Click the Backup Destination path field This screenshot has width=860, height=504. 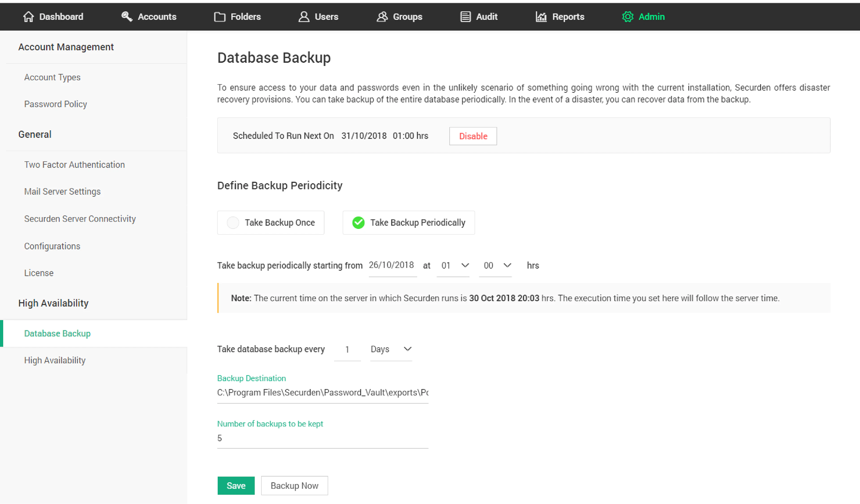322,392
